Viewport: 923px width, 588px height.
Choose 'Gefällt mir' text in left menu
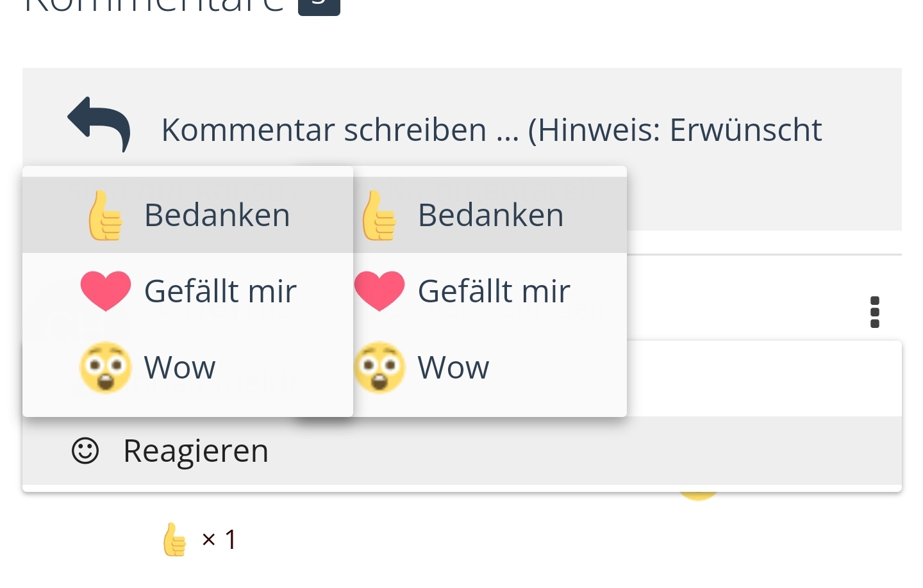tap(220, 291)
